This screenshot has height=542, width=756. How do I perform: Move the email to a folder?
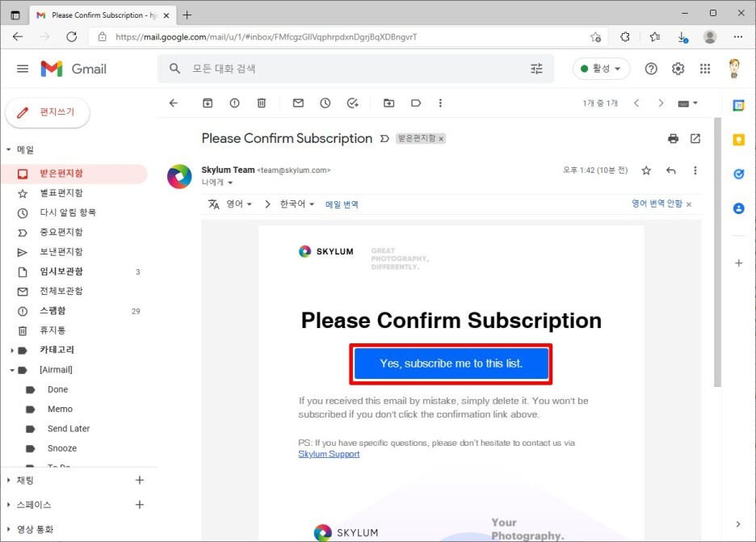click(388, 103)
